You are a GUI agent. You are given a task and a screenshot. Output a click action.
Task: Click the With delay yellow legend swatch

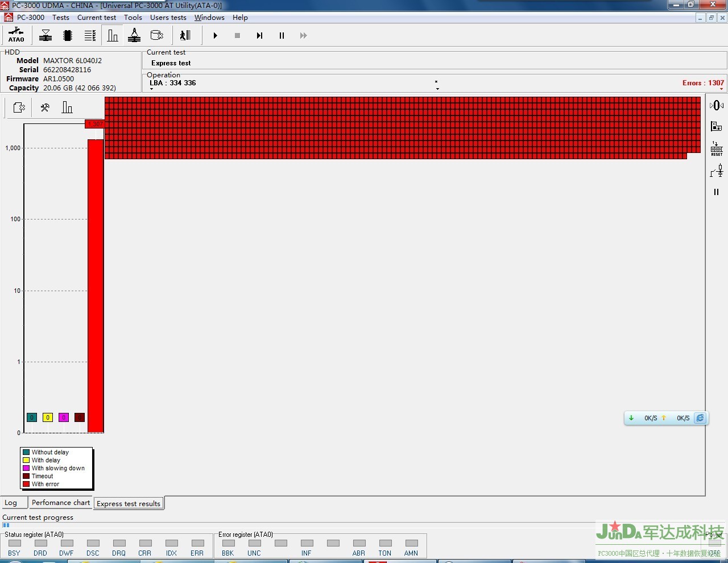tap(26, 461)
